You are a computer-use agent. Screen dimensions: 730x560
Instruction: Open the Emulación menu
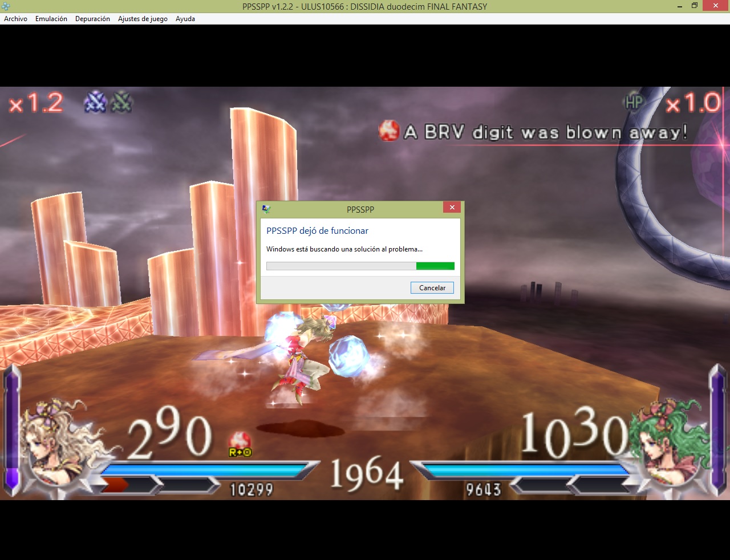(x=51, y=19)
